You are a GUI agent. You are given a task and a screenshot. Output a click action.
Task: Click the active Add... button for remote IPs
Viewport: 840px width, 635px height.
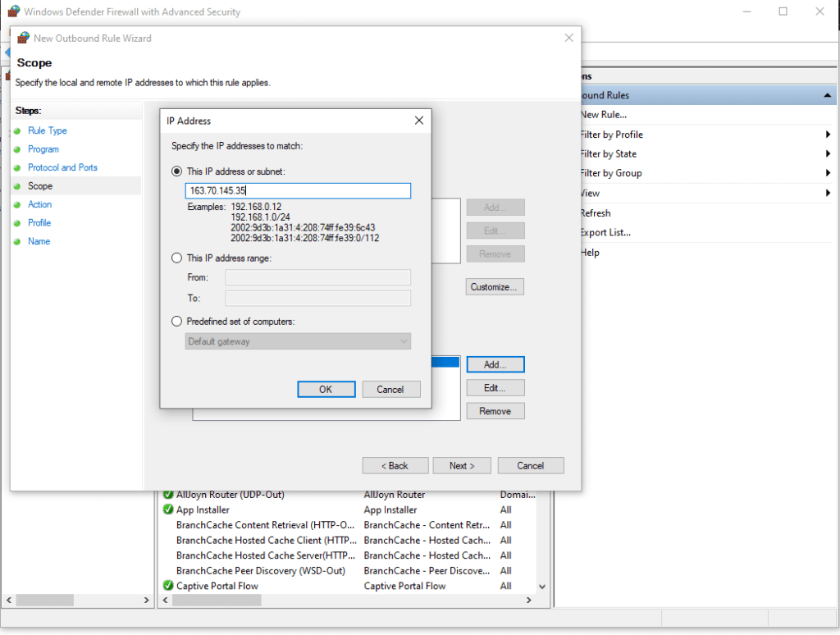point(495,364)
